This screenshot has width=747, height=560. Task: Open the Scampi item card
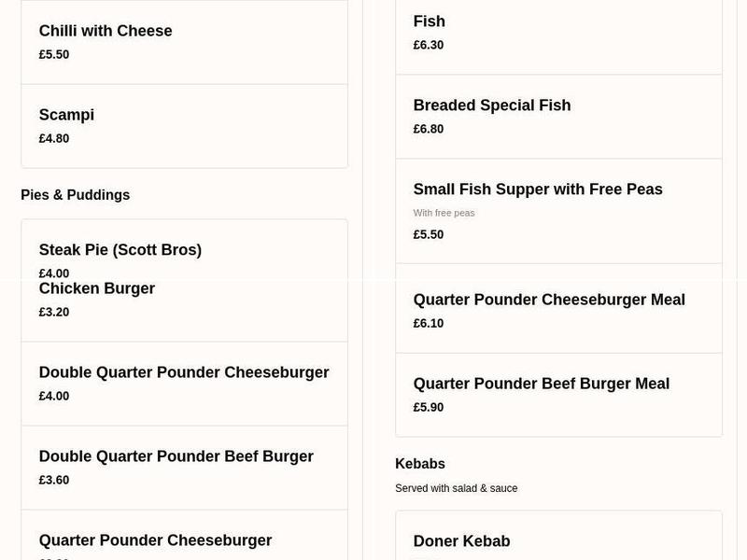point(66,115)
